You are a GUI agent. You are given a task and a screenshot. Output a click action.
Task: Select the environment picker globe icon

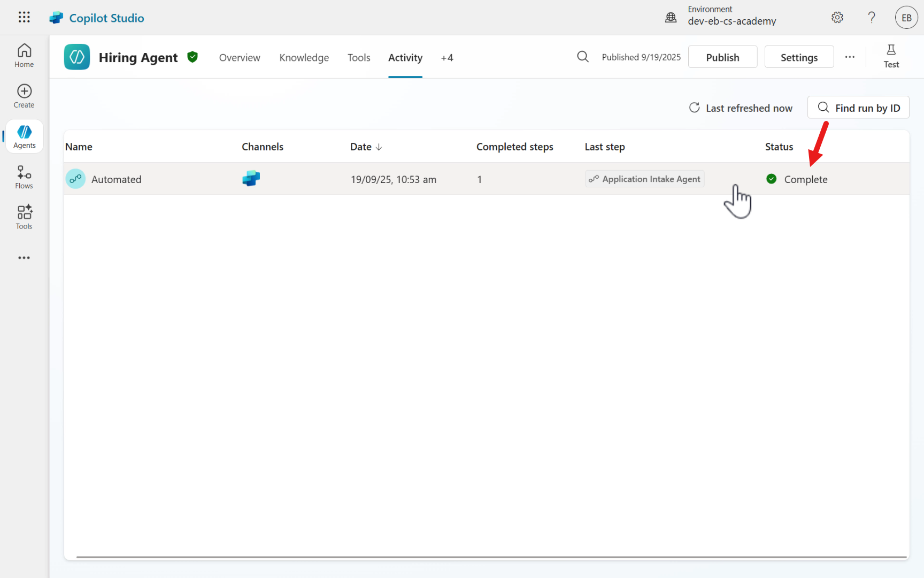671,18
